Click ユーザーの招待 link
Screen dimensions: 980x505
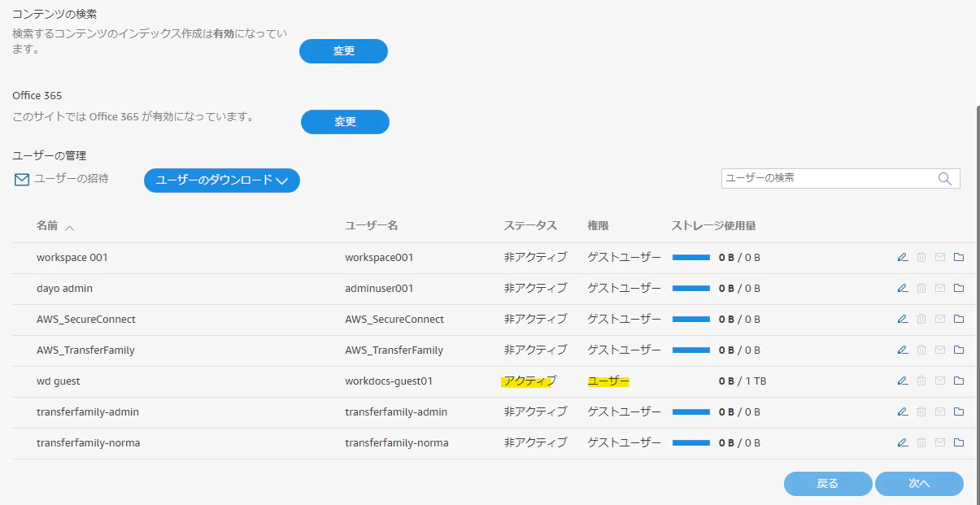(62, 179)
